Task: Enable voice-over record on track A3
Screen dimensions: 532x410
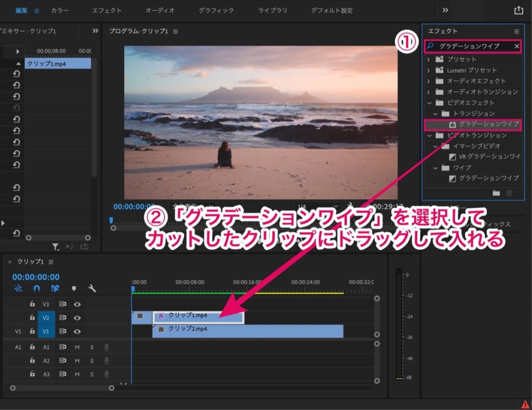Action: (107, 374)
